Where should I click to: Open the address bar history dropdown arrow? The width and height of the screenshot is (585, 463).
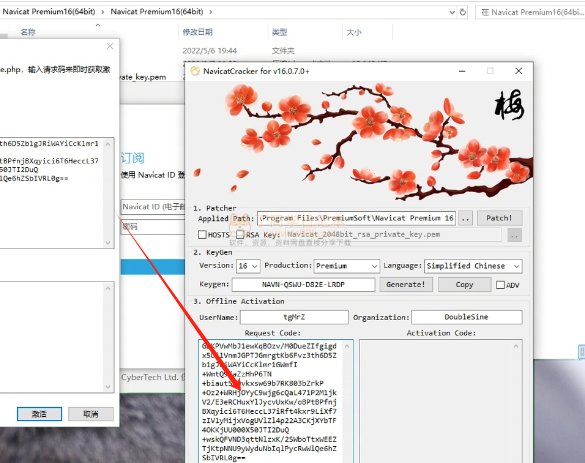452,12
